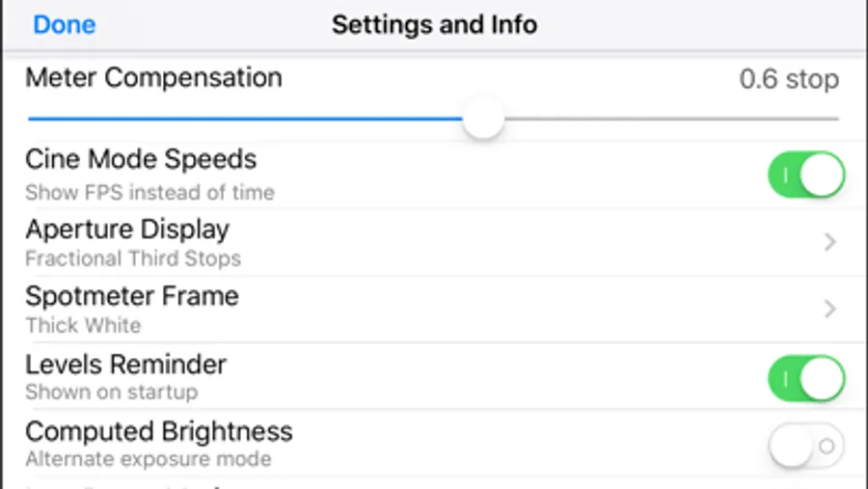The height and width of the screenshot is (489, 868).
Task: Expand the Aperture Display chevron arrow
Action: click(829, 242)
